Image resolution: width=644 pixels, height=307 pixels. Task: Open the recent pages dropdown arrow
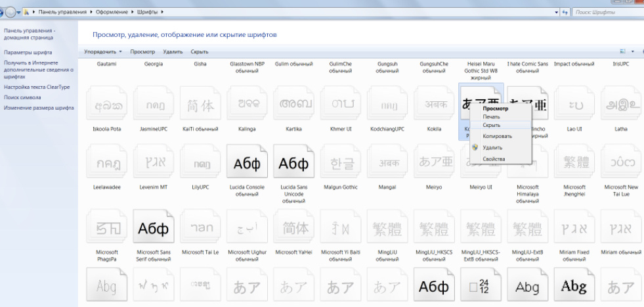(18, 12)
